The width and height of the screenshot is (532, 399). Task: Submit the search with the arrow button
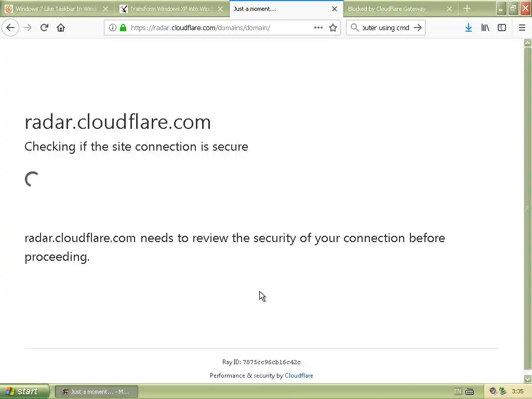[x=418, y=28]
